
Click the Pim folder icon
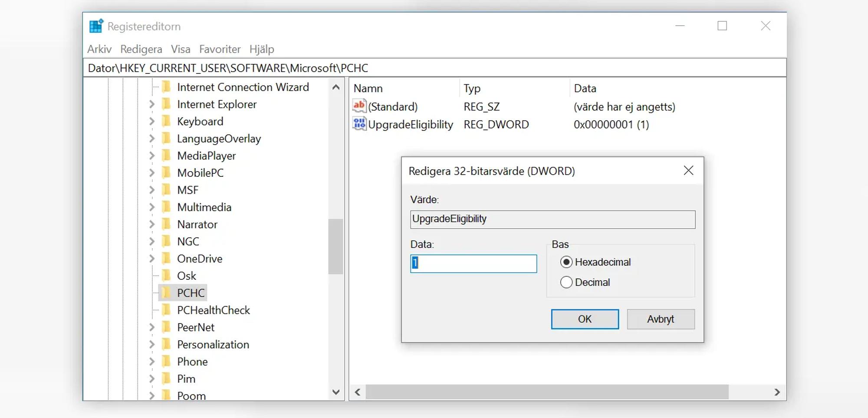tap(166, 379)
